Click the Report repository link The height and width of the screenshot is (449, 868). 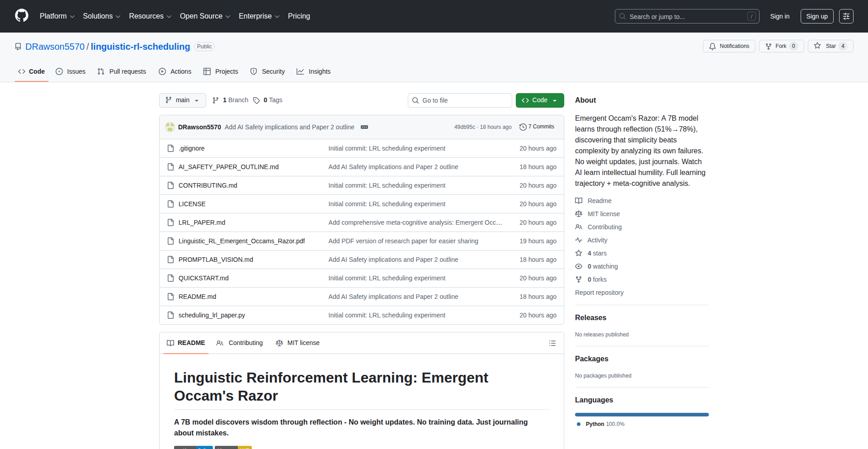tap(599, 293)
